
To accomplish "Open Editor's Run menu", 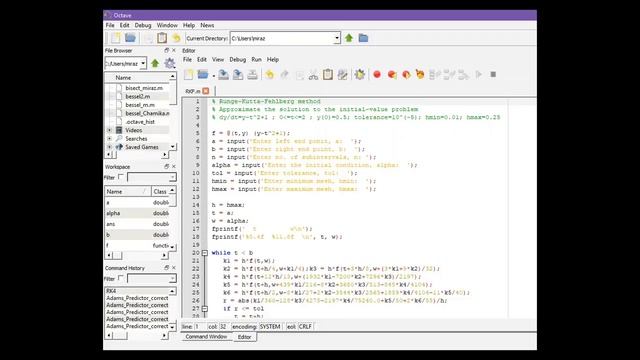I will click(x=256, y=60).
